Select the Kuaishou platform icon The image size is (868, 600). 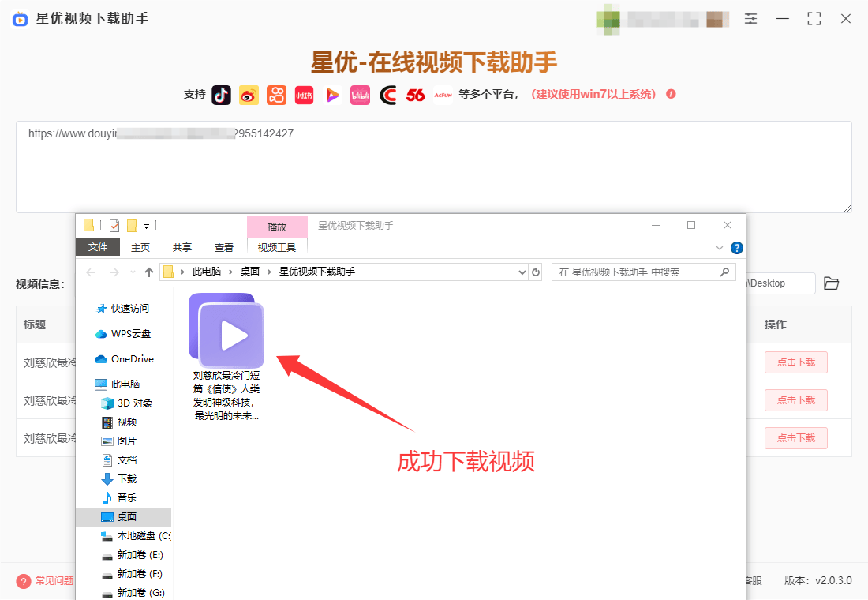click(x=276, y=94)
